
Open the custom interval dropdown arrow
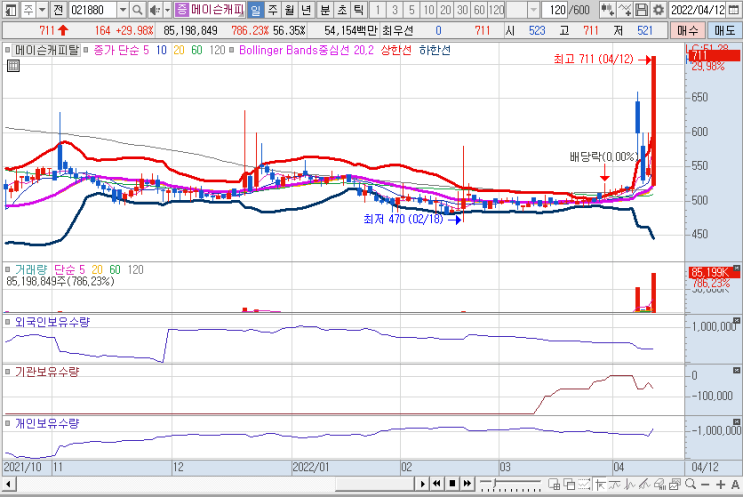534,9
